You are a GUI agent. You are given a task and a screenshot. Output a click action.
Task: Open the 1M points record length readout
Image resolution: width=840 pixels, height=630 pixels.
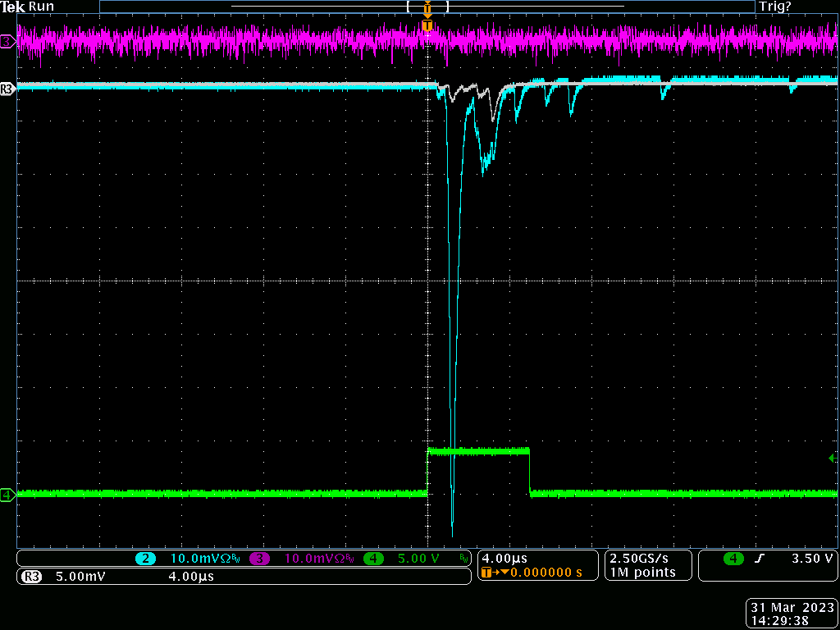642,573
